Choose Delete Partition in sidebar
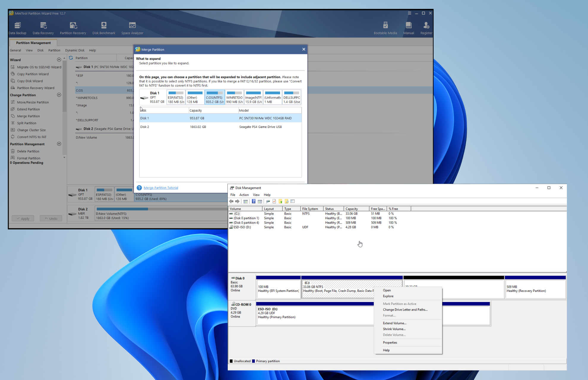This screenshot has height=380, width=588. coord(25,151)
